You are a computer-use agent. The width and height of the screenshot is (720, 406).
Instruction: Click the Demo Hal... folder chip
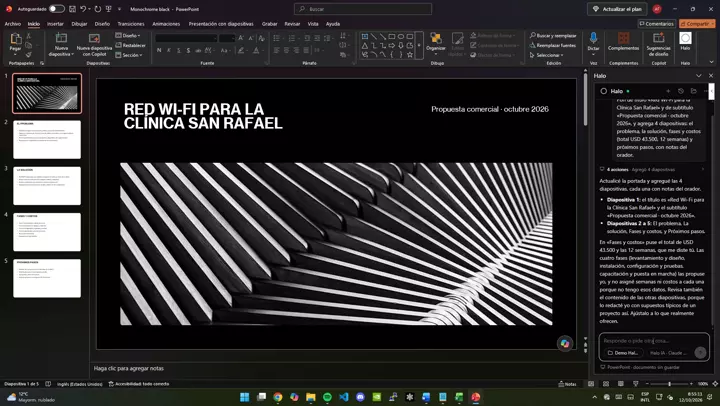pos(623,353)
